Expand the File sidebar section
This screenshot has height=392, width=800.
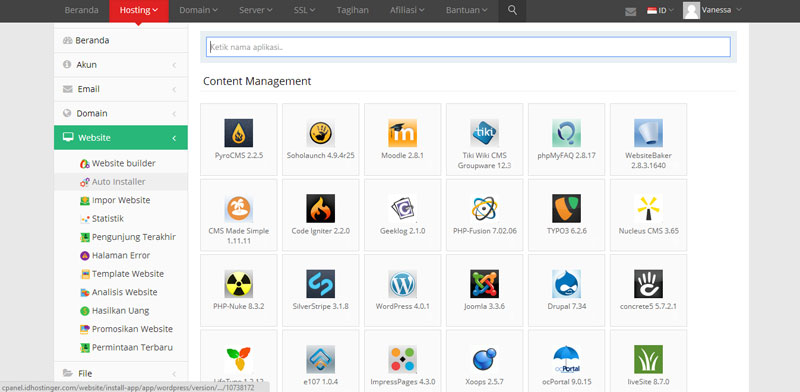[x=120, y=374]
